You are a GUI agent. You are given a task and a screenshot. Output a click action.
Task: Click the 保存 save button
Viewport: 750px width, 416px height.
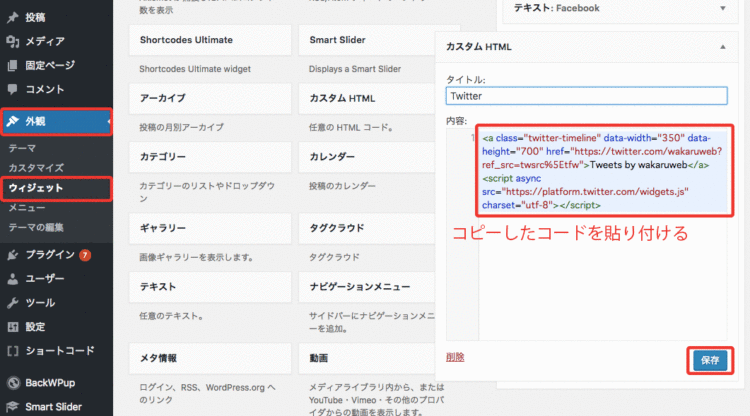point(709,359)
